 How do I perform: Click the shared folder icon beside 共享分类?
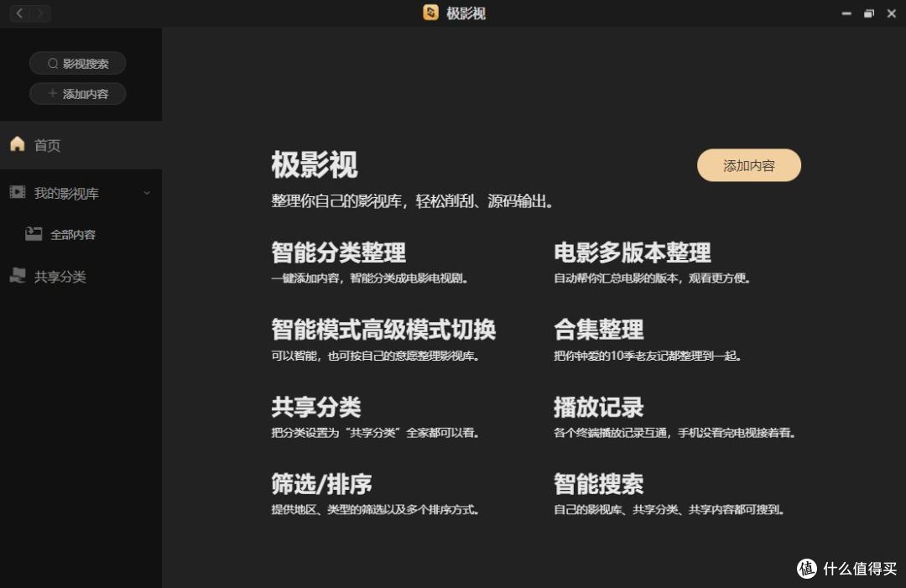pyautogui.click(x=18, y=275)
